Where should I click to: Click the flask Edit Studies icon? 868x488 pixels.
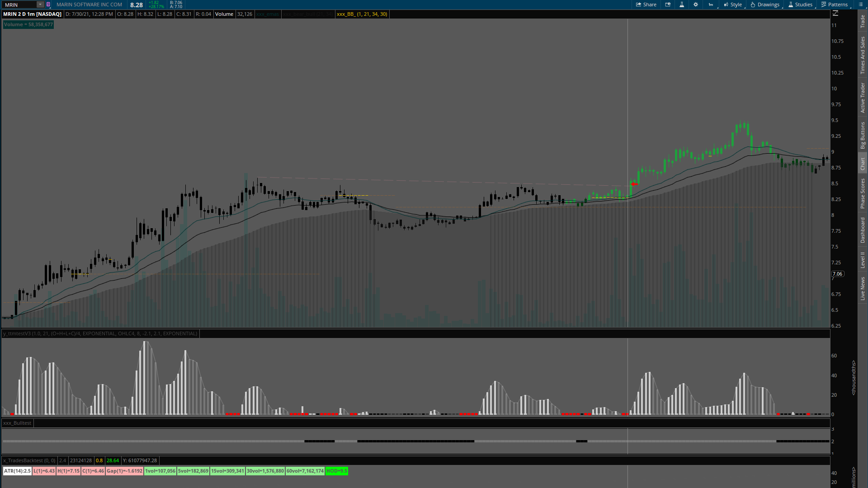[682, 5]
